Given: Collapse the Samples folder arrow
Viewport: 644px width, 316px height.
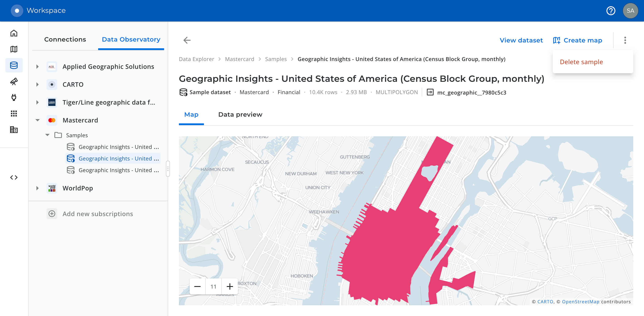Looking at the screenshot, I should [x=47, y=135].
